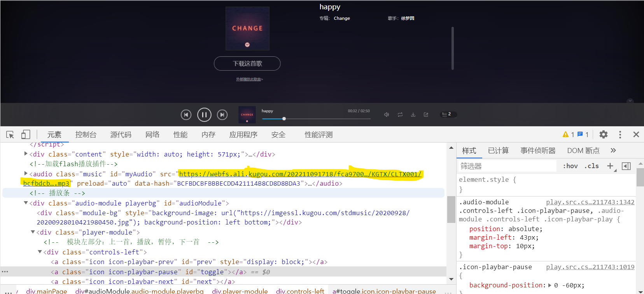Toggle the computed styles sidebar pane icon
Image resolution: width=644 pixels, height=294 pixels.
[626, 166]
